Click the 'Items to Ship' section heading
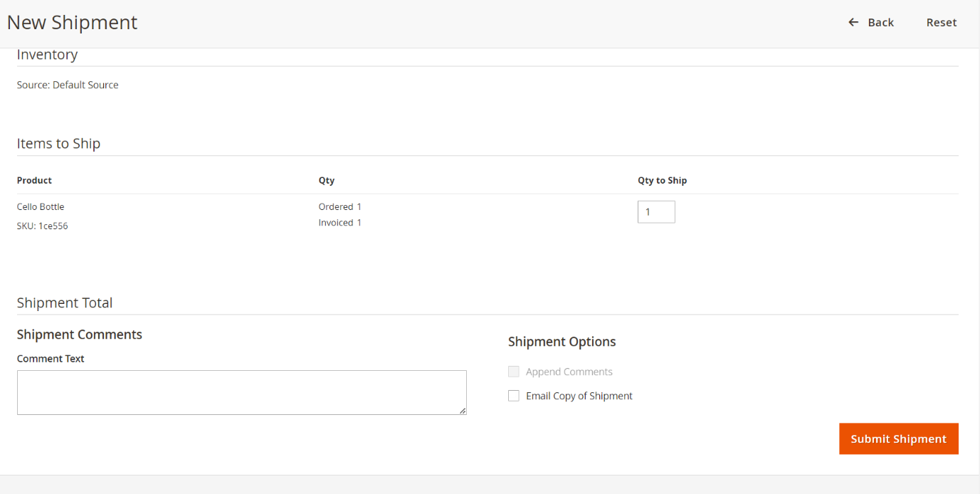The width and height of the screenshot is (980, 494). tap(58, 144)
